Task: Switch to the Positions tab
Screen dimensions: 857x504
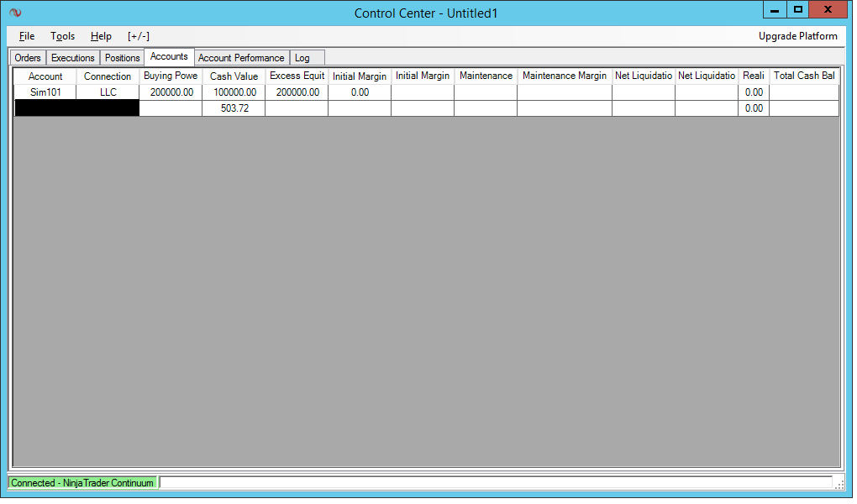Action: tap(122, 58)
